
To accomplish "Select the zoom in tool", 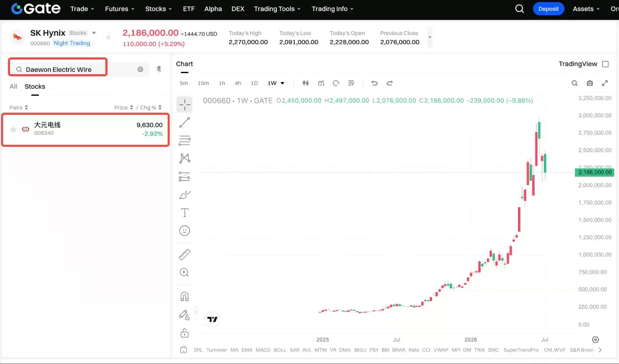I will (185, 272).
